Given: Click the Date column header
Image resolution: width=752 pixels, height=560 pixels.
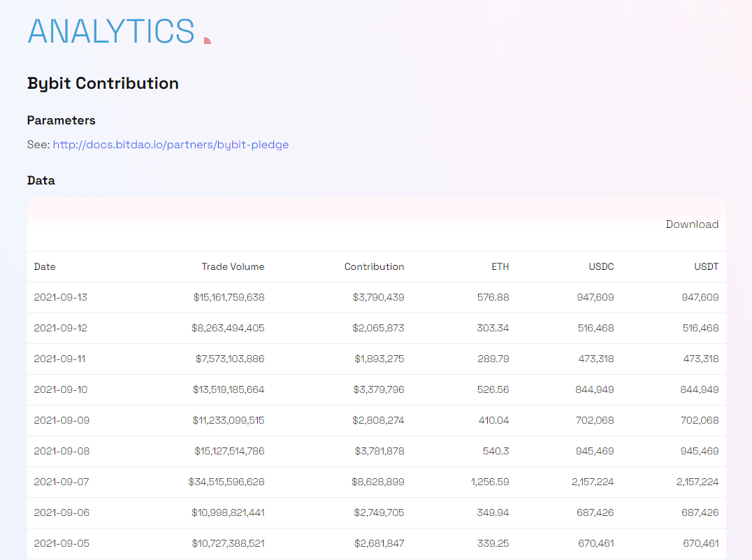Looking at the screenshot, I should pos(45,267).
